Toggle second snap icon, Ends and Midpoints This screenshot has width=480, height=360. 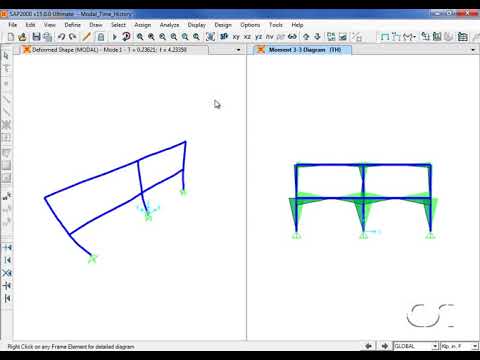[x=7, y=260]
